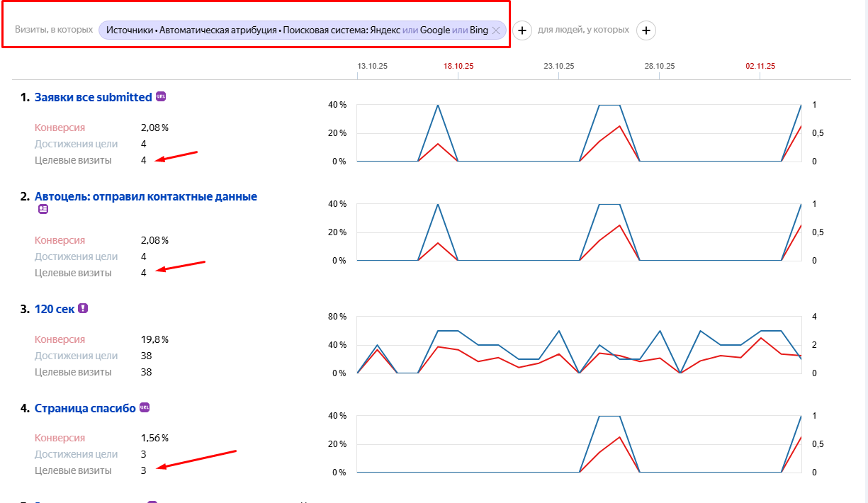This screenshot has width=868, height=503.
Task: Toggle Целевые визиты line for Страница спасибо
Action: coord(73,470)
